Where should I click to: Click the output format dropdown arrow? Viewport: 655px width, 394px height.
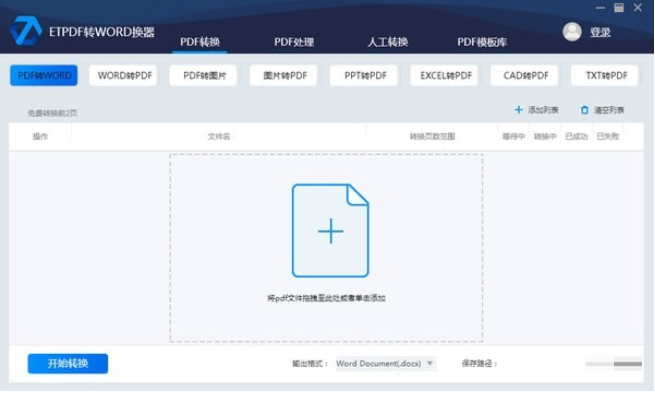[x=430, y=363]
